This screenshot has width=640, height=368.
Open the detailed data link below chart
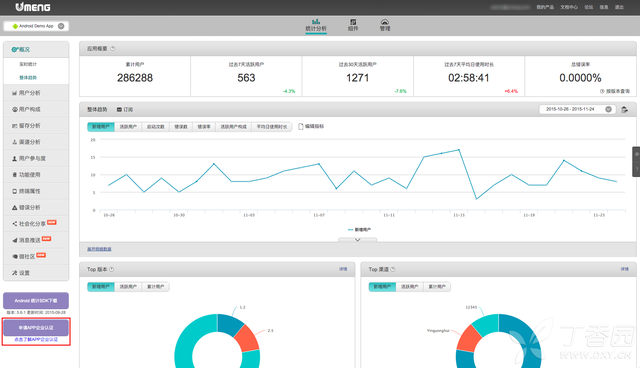tap(99, 249)
